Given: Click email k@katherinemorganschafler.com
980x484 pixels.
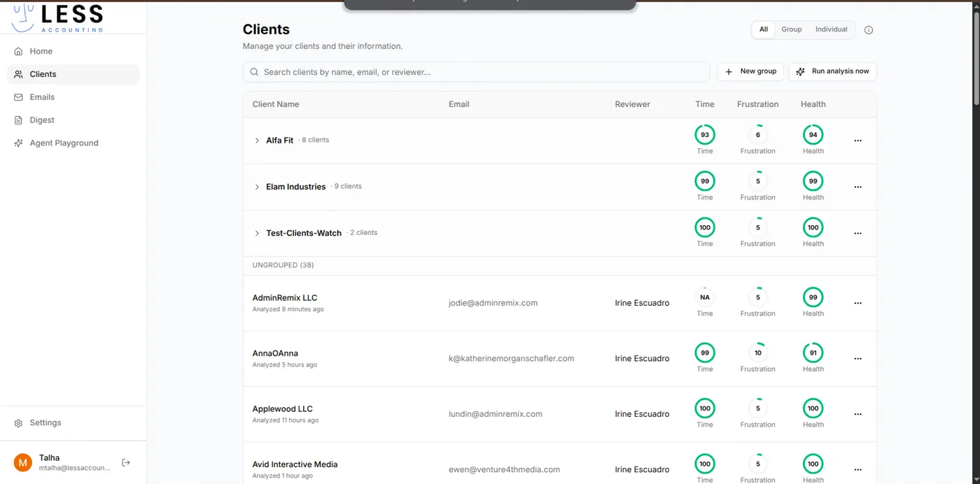Looking at the screenshot, I should [x=512, y=358].
